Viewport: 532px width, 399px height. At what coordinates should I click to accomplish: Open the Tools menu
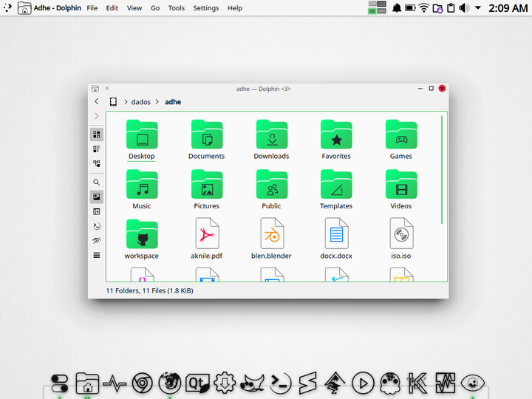[x=177, y=8]
